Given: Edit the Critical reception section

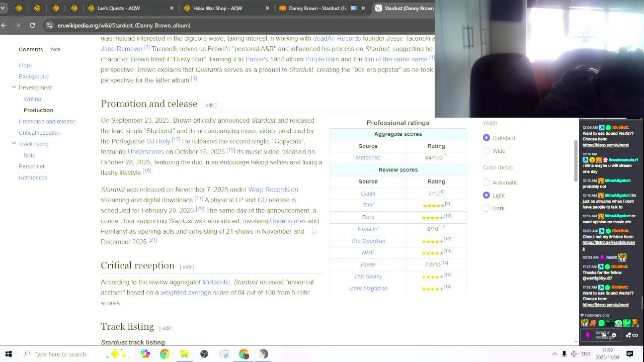Looking at the screenshot, I should (187, 267).
